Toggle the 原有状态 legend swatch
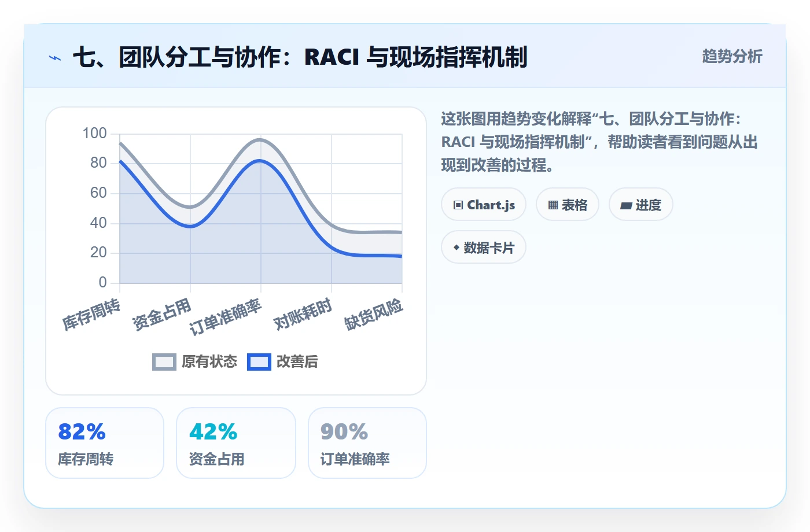 tap(164, 362)
